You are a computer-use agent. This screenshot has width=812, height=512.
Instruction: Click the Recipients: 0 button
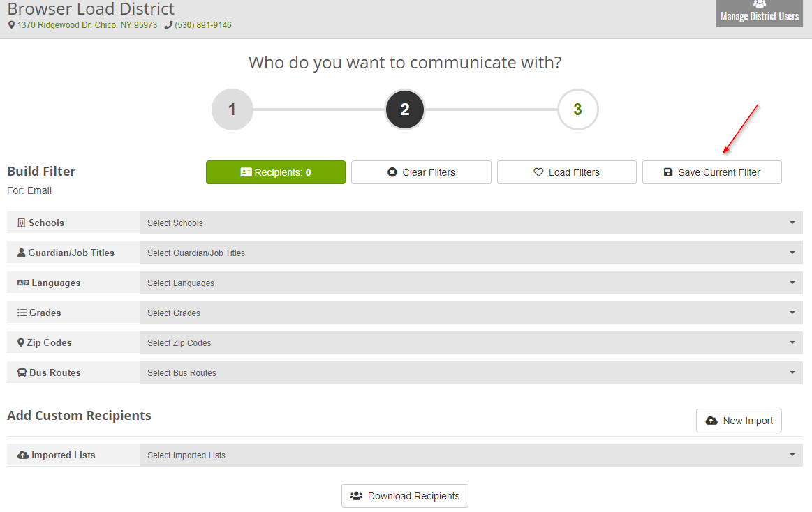coord(276,172)
